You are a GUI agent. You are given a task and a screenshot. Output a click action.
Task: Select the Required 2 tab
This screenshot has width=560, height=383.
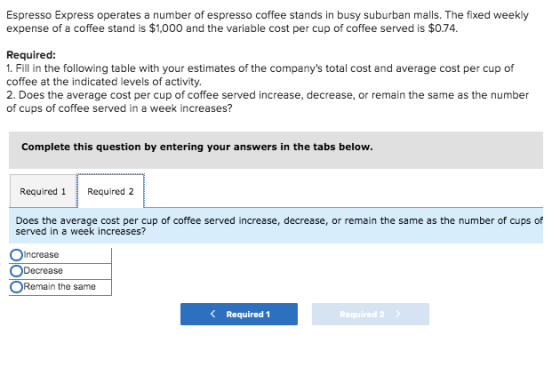(x=111, y=191)
